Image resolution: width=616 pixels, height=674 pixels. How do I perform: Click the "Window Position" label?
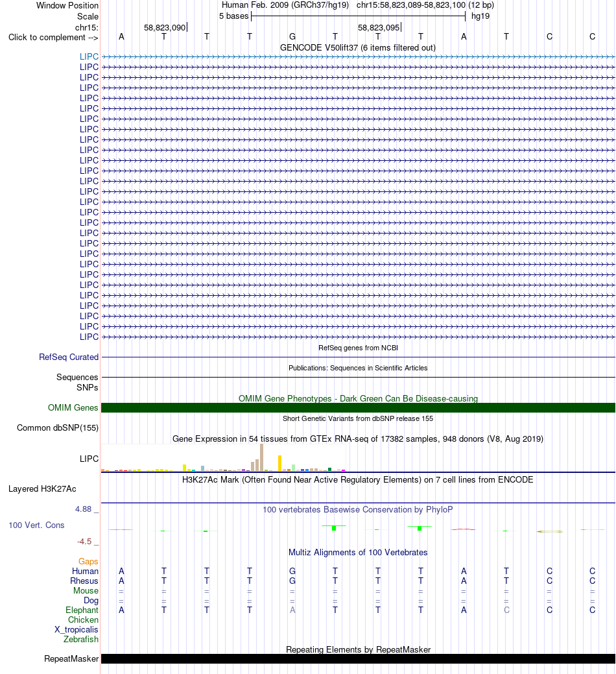[x=67, y=6]
